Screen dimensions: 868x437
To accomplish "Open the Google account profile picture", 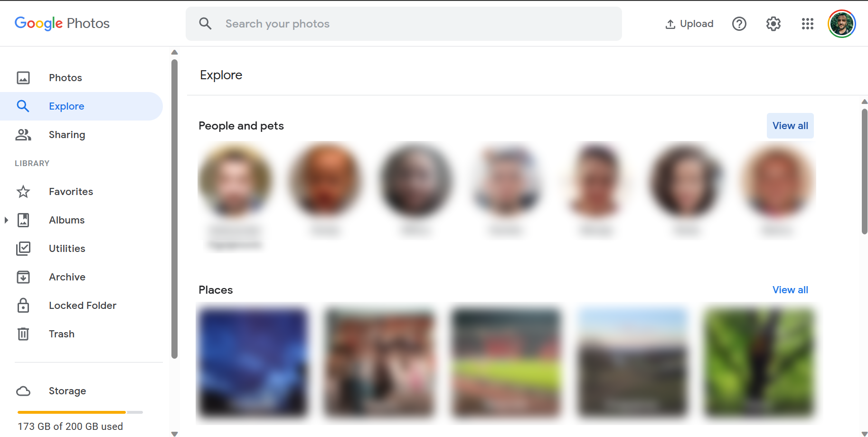I will tap(841, 24).
